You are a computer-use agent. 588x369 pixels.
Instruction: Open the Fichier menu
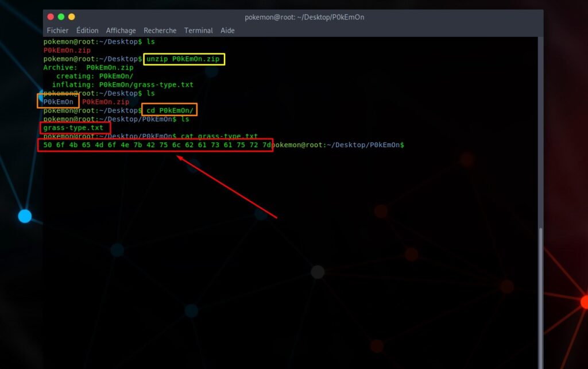(57, 30)
